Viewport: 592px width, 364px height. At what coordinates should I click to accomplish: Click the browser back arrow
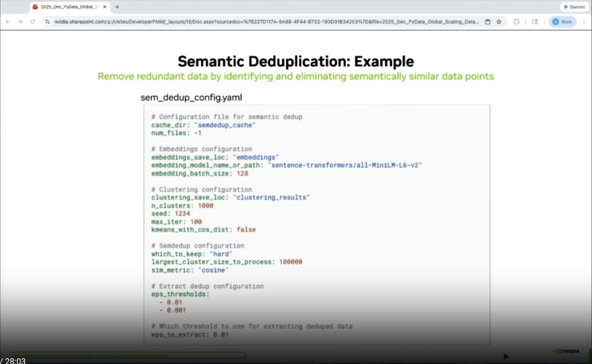pyautogui.click(x=8, y=22)
